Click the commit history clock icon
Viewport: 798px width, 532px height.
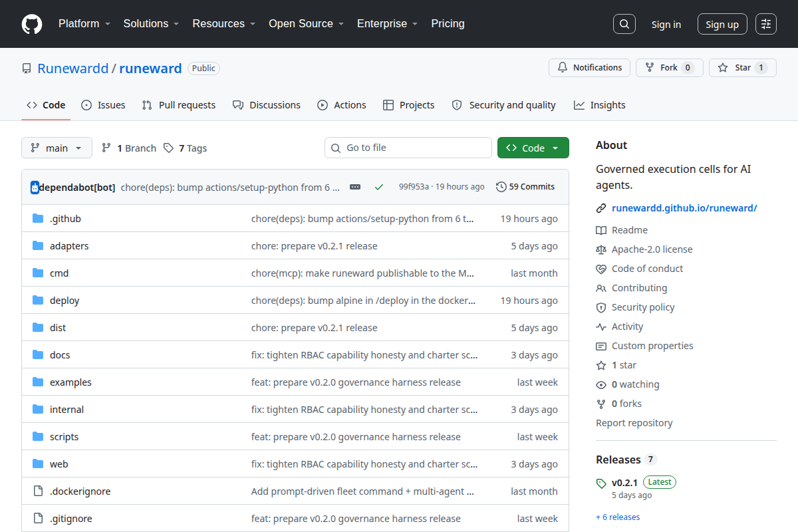point(501,187)
